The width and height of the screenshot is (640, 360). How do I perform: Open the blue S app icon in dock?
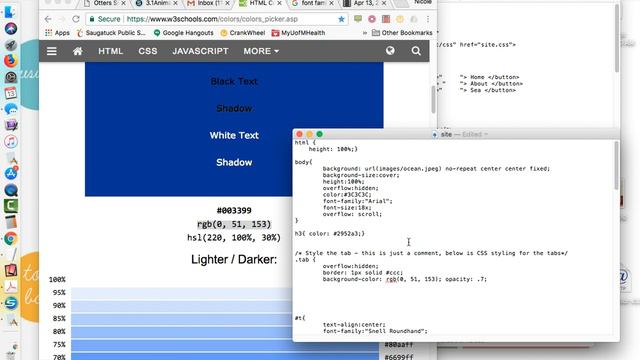[11, 303]
